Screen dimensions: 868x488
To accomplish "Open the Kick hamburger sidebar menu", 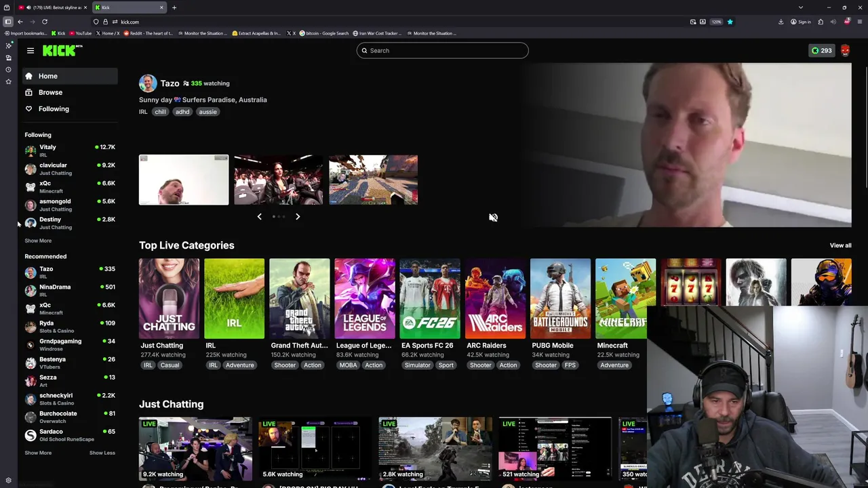I will [x=31, y=51].
